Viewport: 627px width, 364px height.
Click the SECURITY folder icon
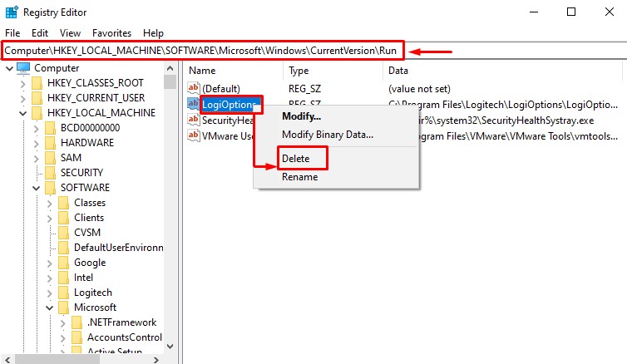pos(51,173)
